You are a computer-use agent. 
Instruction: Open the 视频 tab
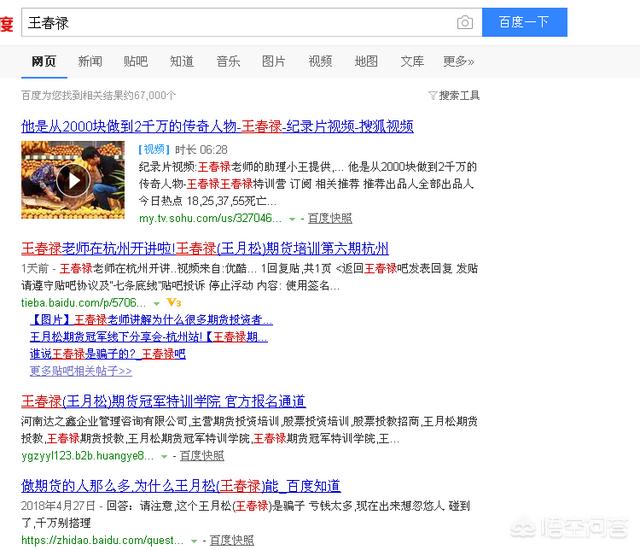coord(320,62)
